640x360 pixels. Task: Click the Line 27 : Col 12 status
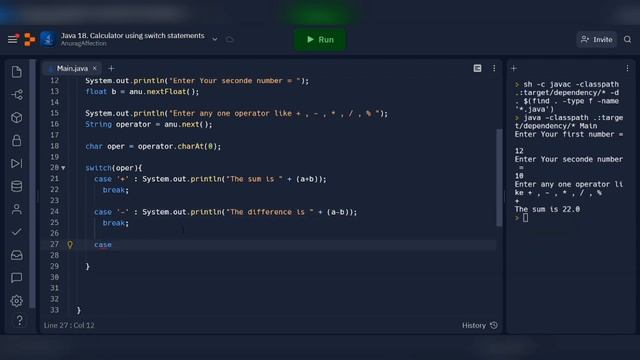pos(69,325)
